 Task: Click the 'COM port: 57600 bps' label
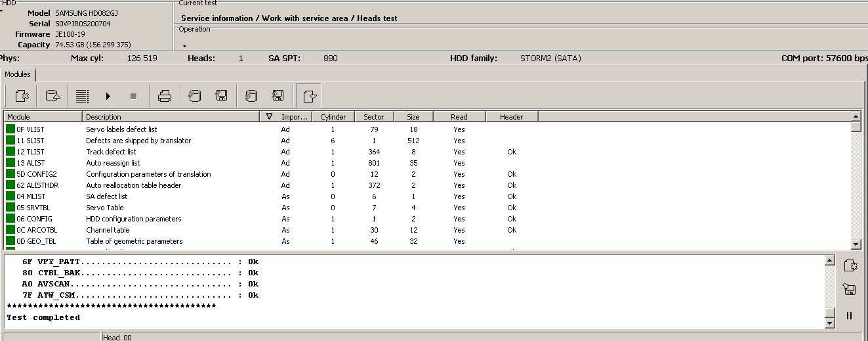pos(824,58)
